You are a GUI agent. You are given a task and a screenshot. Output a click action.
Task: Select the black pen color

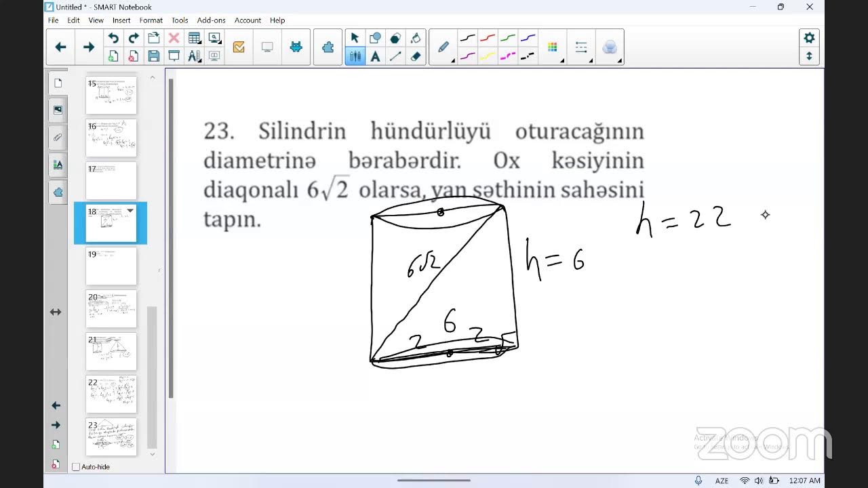click(x=467, y=39)
